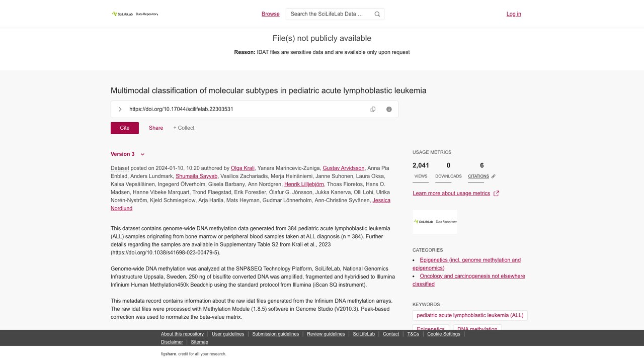The height and width of the screenshot is (362, 644).
Task: Open Review guidelines footer link
Action: tap(326, 334)
